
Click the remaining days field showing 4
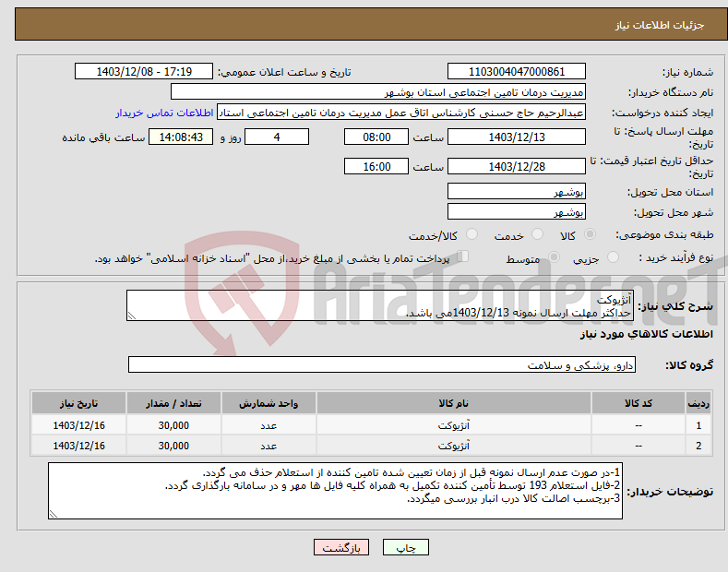pyautogui.click(x=277, y=137)
